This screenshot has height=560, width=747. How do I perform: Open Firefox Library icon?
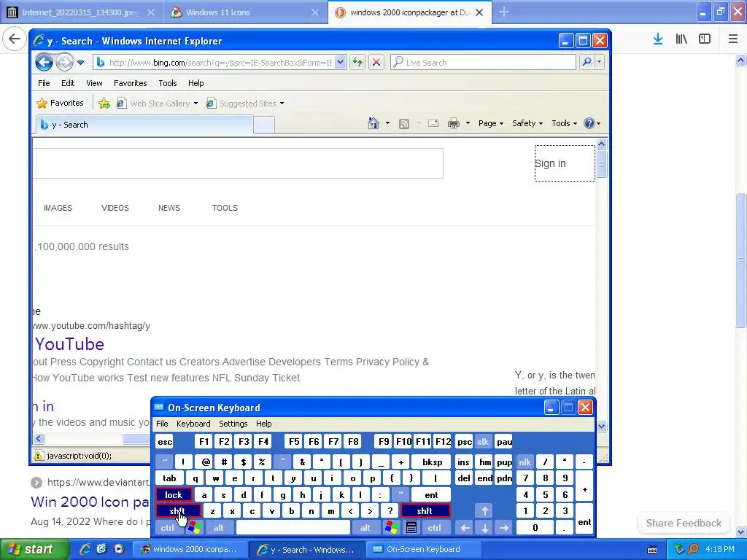(x=681, y=39)
